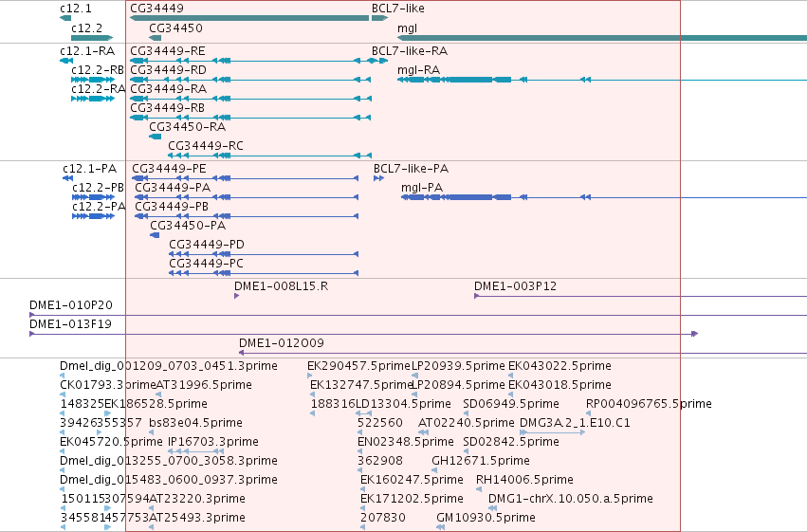Screen dimensions: 807x532
Task: Select the DME1-003P12 clone label
Action: [x=515, y=286]
